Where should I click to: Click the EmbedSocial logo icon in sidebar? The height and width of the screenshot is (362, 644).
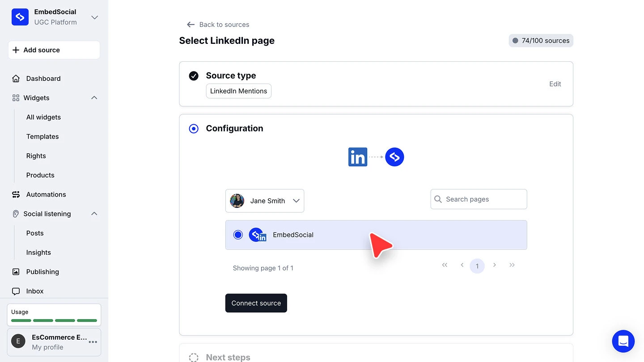tap(20, 17)
